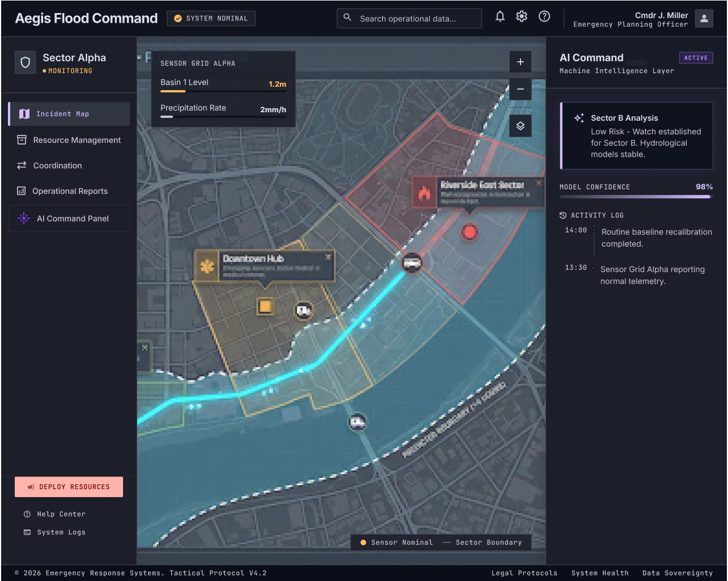The image size is (728, 581).
Task: Open the Legal Protocols footer link
Action: coord(524,573)
